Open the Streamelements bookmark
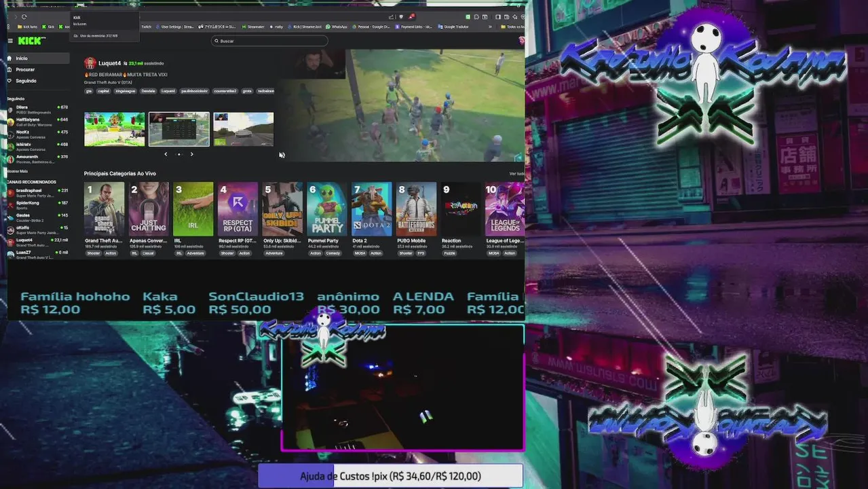The width and height of the screenshot is (868, 489). [x=252, y=26]
